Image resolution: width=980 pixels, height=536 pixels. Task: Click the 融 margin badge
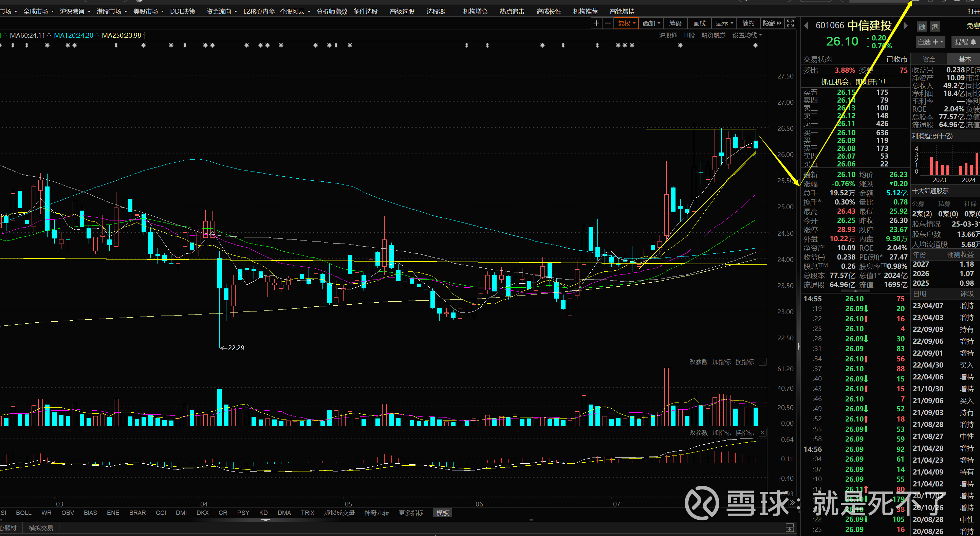[922, 26]
